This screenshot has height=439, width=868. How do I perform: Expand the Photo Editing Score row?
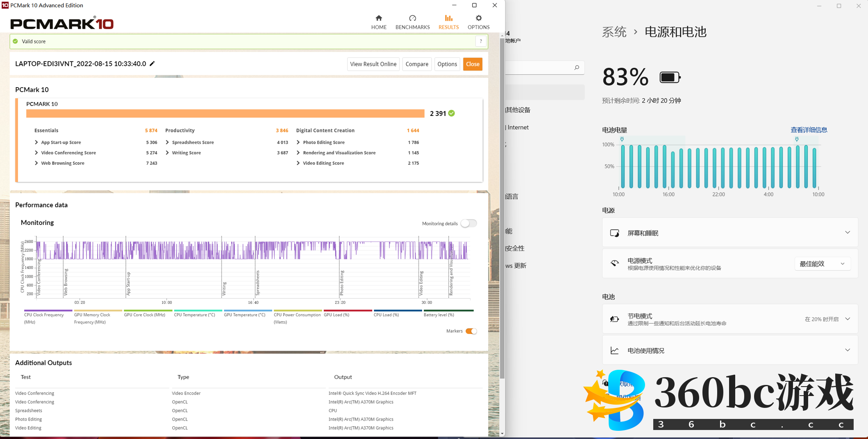pos(298,143)
